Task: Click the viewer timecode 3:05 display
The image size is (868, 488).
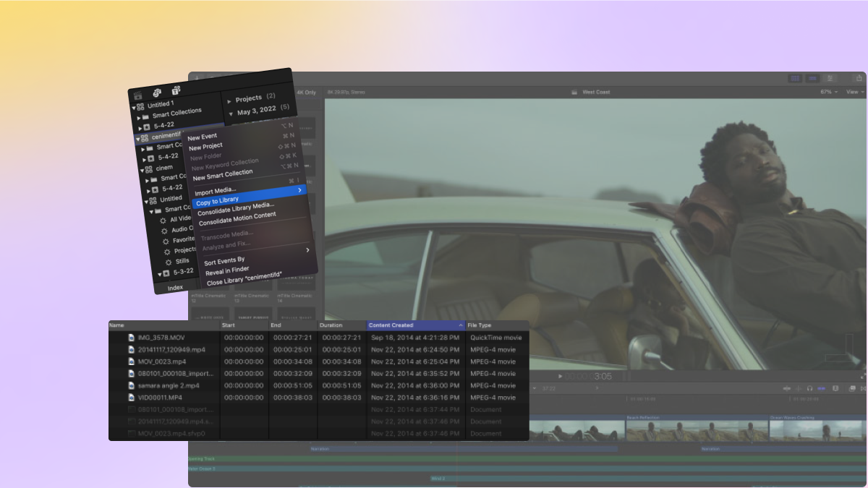Action: (588, 376)
